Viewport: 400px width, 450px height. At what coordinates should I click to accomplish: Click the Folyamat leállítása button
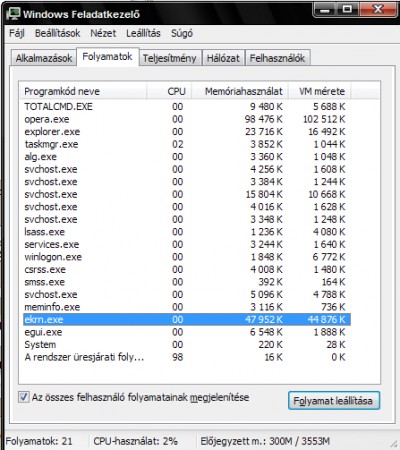333,400
